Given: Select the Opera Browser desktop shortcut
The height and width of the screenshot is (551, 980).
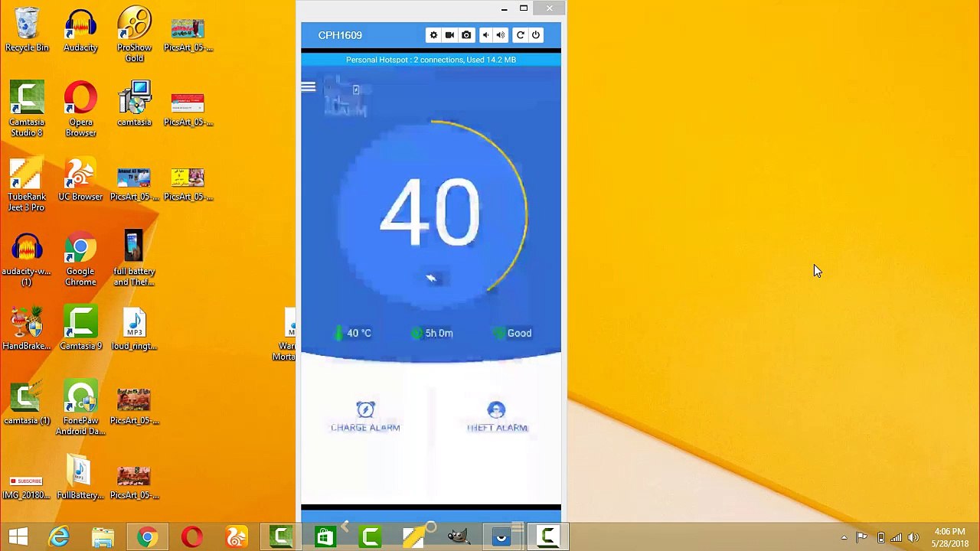Looking at the screenshot, I should pyautogui.click(x=80, y=109).
